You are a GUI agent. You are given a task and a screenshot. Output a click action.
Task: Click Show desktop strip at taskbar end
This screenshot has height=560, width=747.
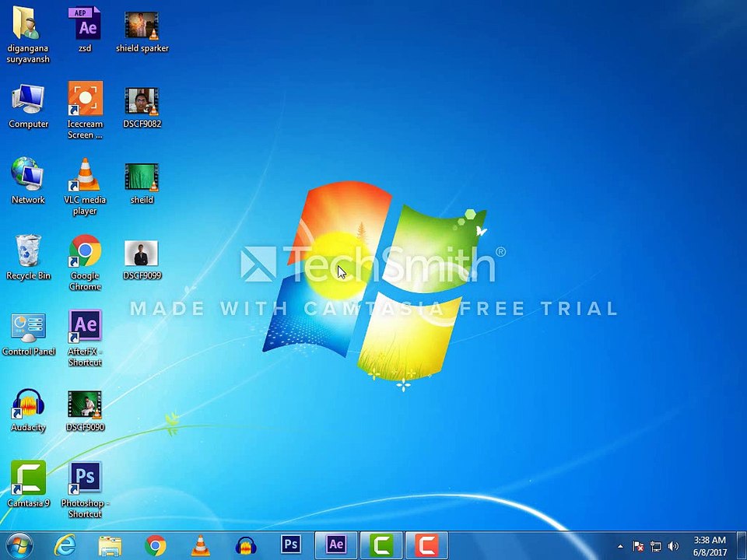(742, 546)
